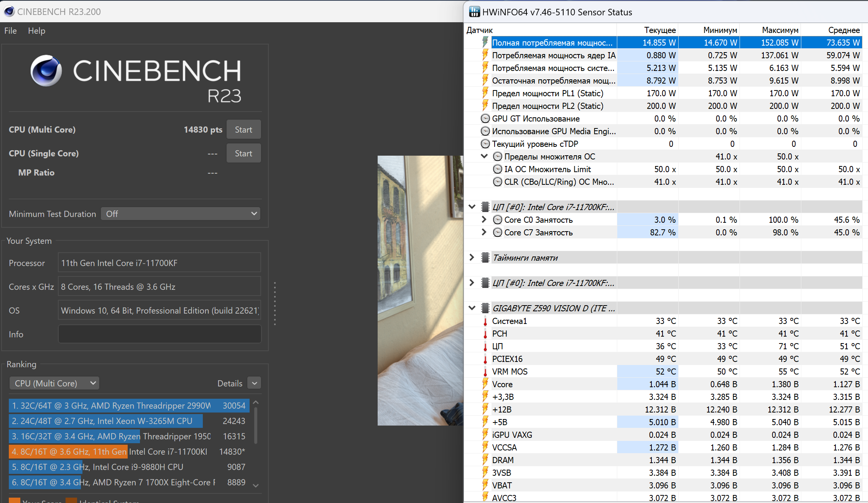Click clock icon next to Текущий уровень cTDP
Screen dimensions: 868x503
tap(485, 144)
